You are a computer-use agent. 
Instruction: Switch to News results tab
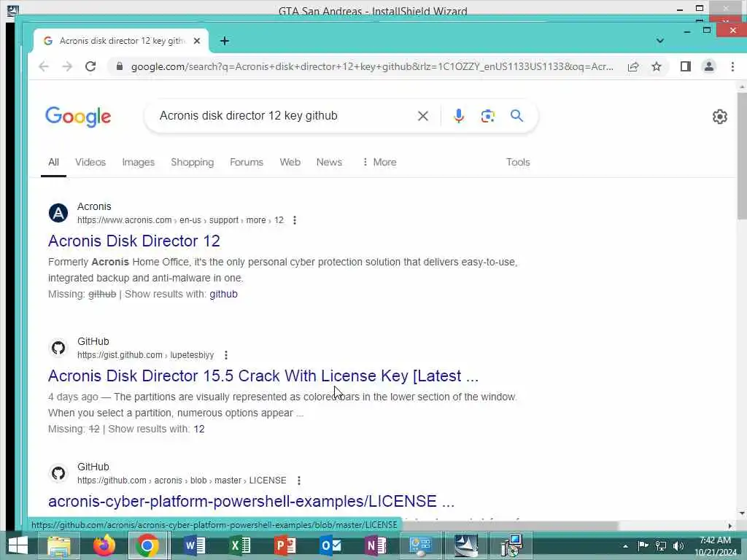click(329, 162)
